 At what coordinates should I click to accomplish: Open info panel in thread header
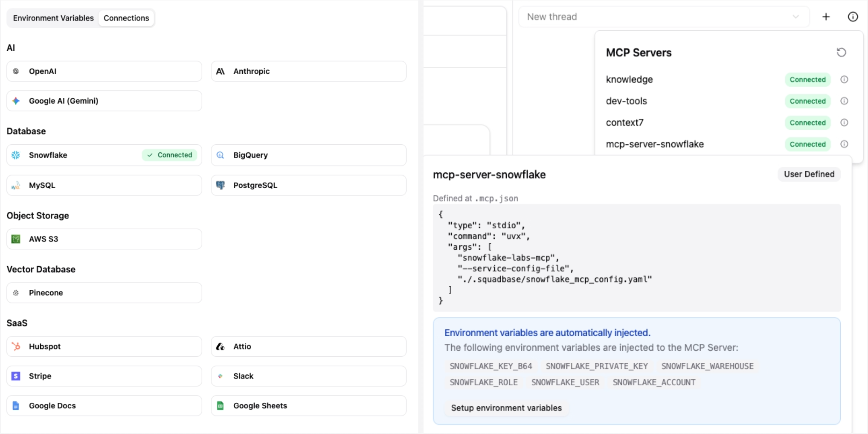click(853, 17)
